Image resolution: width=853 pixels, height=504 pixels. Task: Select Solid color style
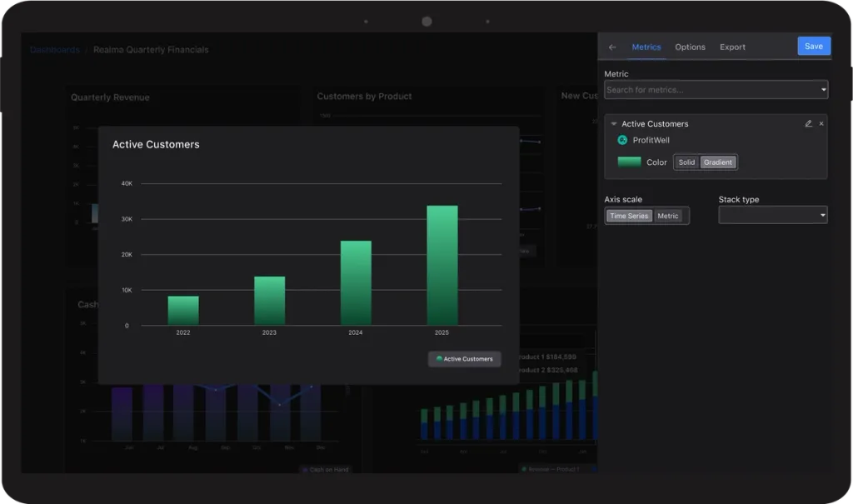686,162
